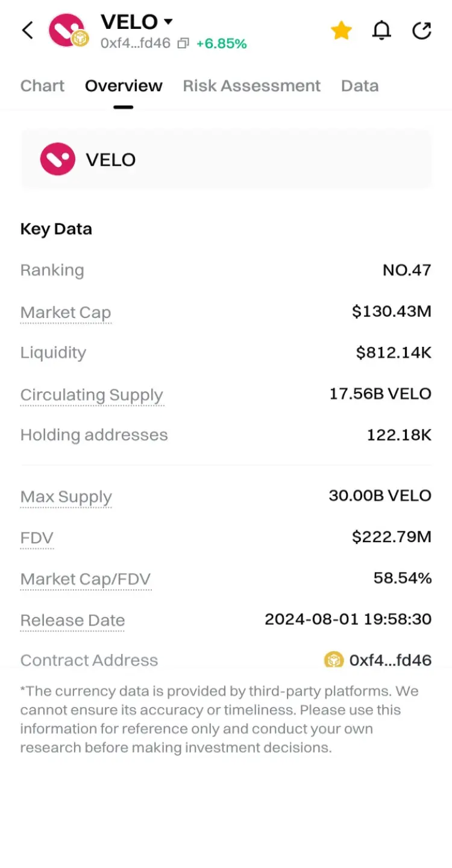Viewport: 452px width, 868px height.
Task: Expand the VELO token dropdown arrow
Action: click(x=168, y=22)
